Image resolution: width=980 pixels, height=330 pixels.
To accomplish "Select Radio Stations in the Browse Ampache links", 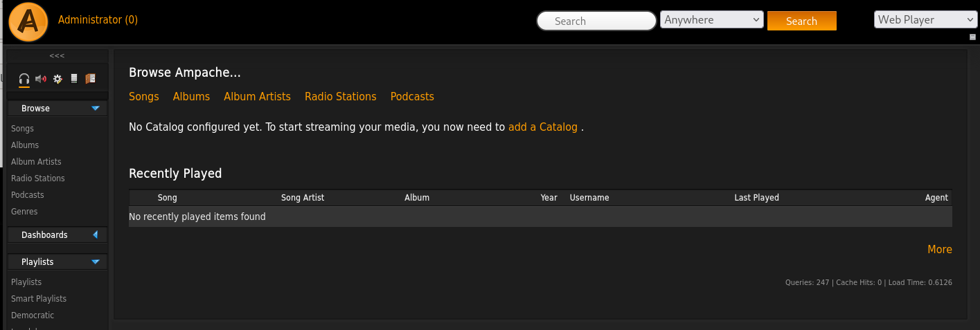I will (x=340, y=97).
